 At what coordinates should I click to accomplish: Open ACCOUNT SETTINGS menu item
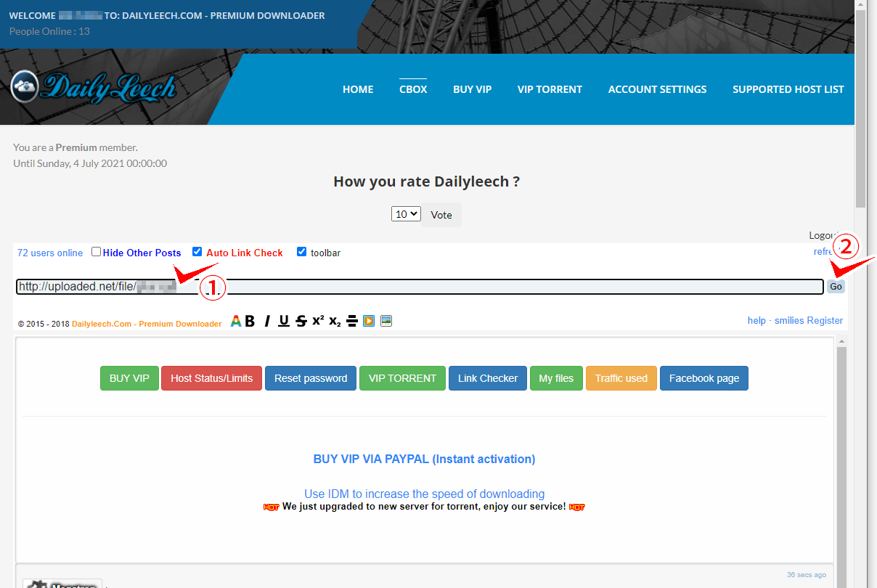point(657,89)
